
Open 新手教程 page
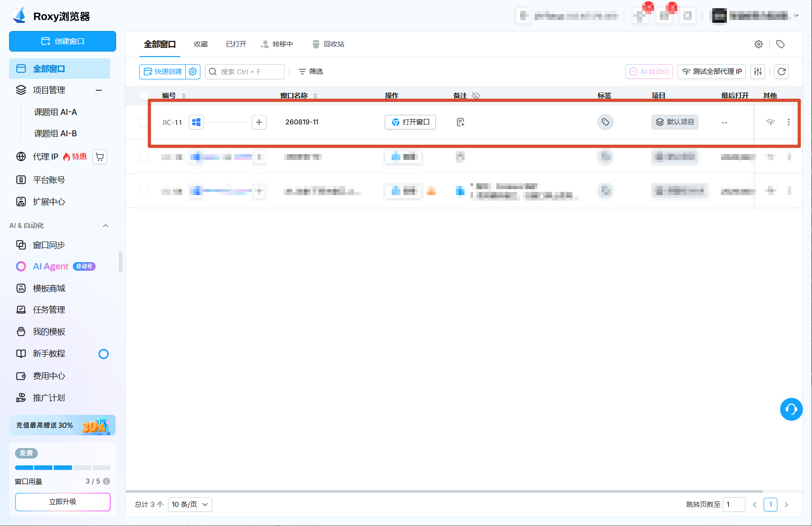coord(49,354)
